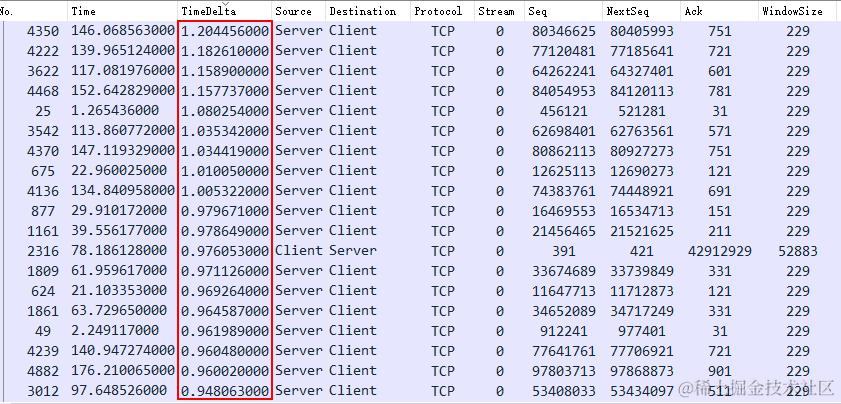Click time value 2.249117000

pyautogui.click(x=115, y=330)
